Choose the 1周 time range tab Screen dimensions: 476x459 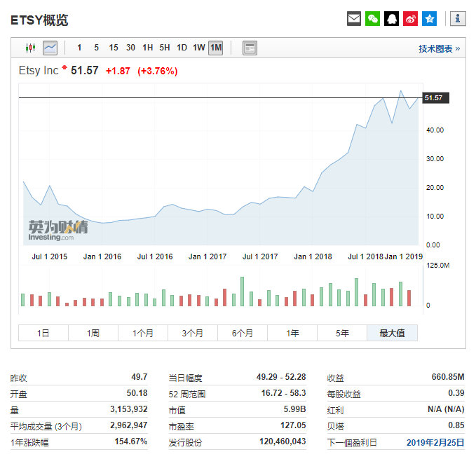tap(93, 333)
